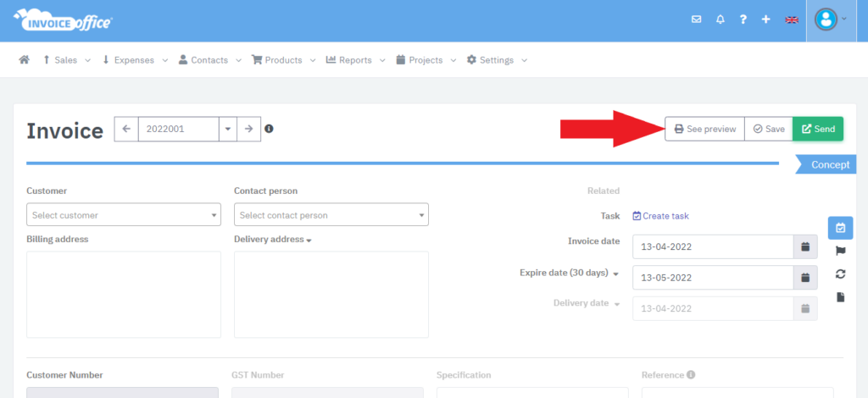Viewport: 868px width, 398px height.
Task: Click the See preview button
Action: pos(704,129)
